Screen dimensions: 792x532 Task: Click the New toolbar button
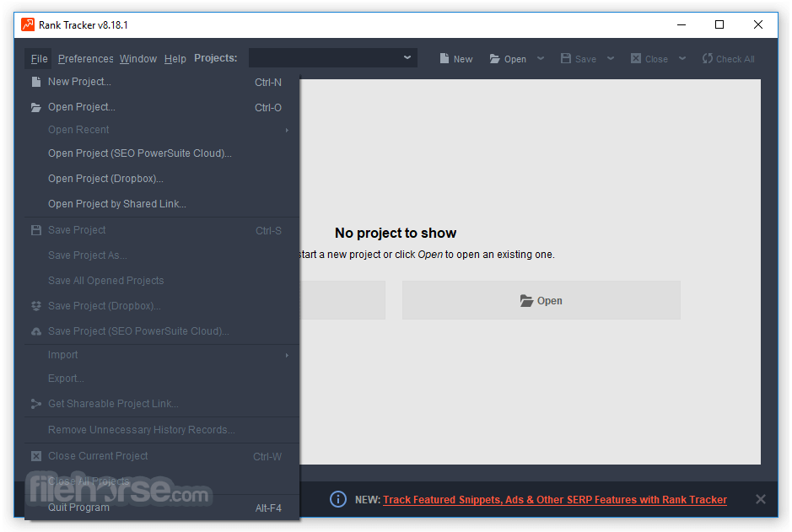456,59
